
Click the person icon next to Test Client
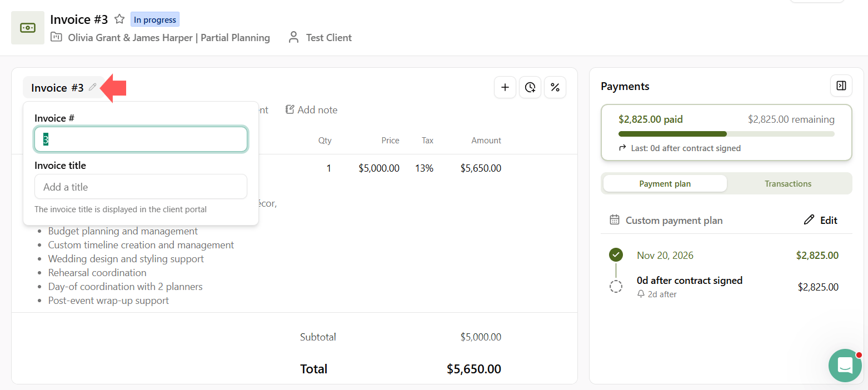coord(293,37)
